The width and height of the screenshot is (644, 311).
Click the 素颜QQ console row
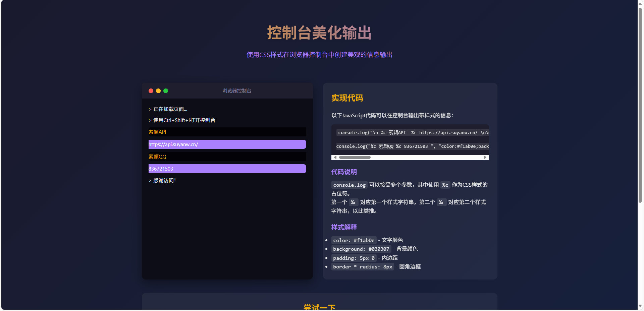227,157
